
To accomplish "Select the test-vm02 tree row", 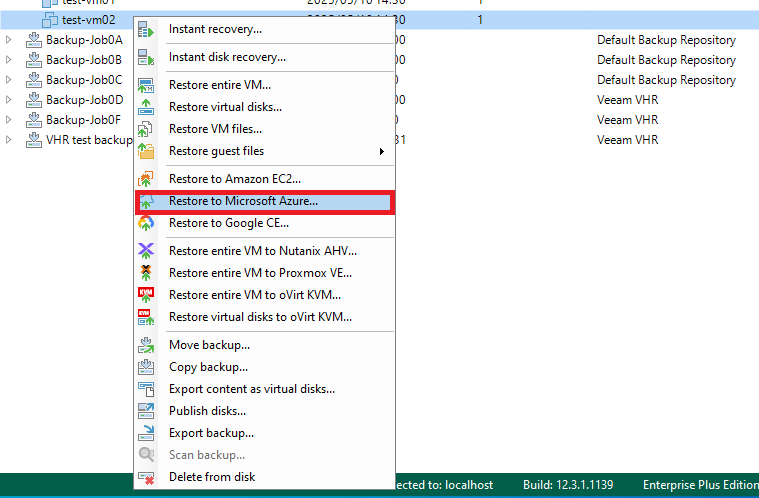I will 89,20.
